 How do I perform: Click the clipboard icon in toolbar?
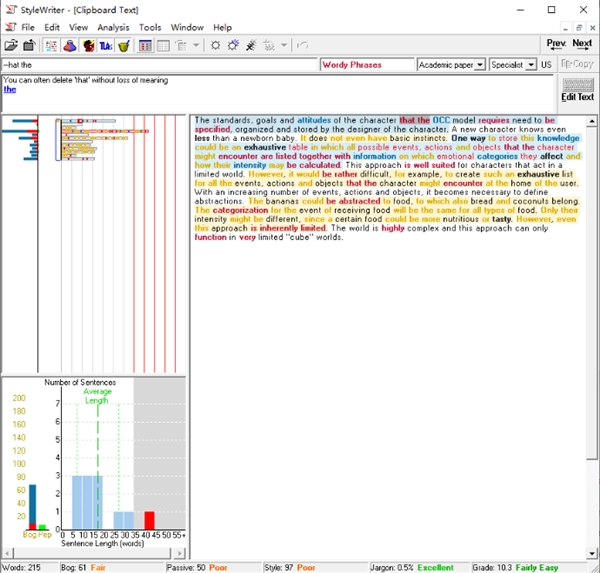(29, 45)
